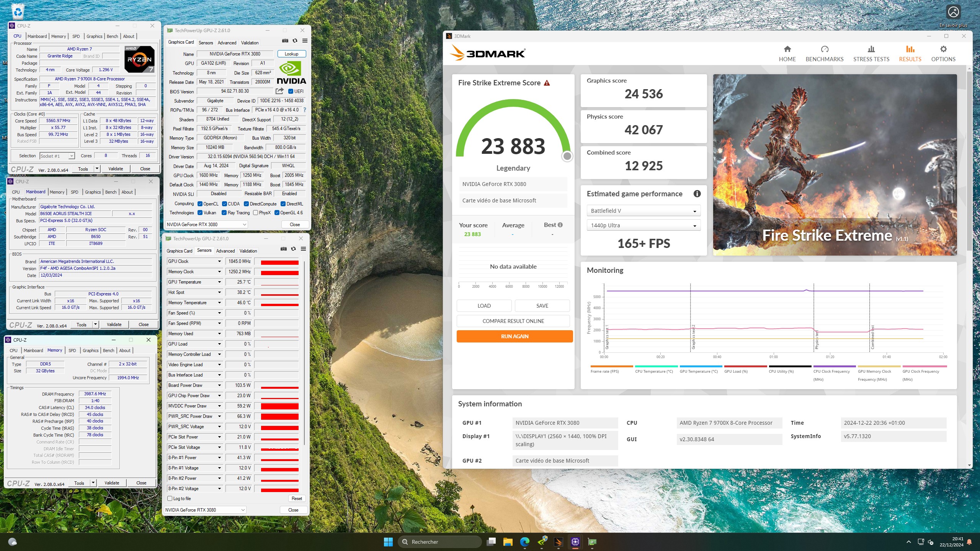Viewport: 980px width, 551px height.
Task: Open Windows Start menu
Action: [x=388, y=542]
